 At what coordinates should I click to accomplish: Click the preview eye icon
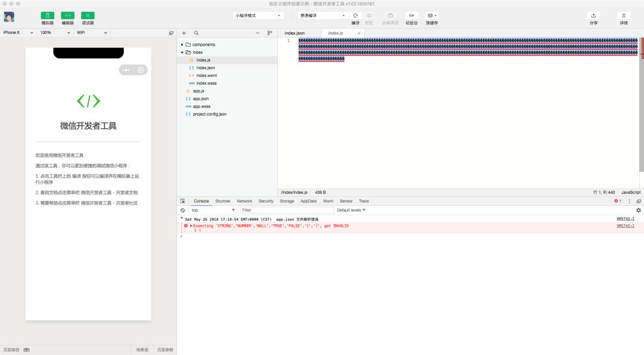369,16
